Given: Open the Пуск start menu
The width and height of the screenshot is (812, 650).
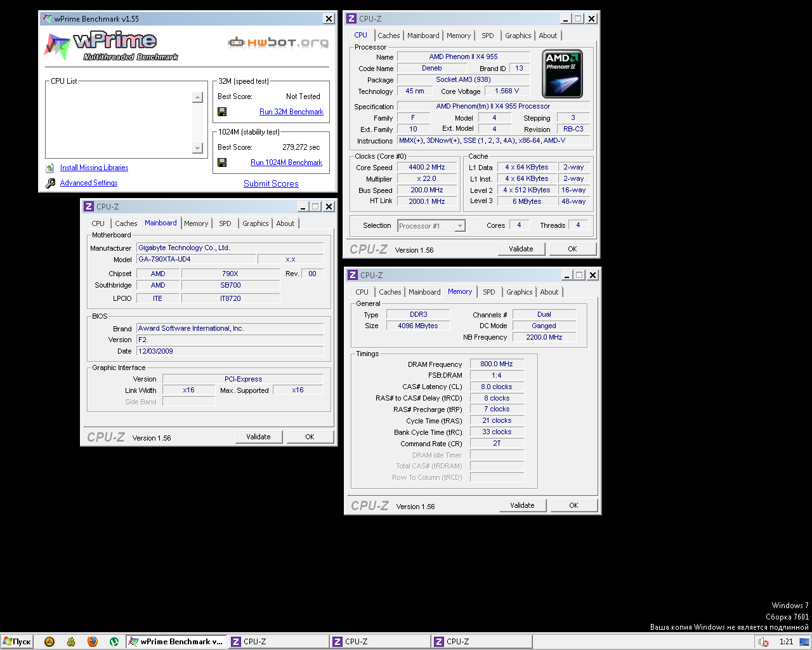Looking at the screenshot, I should pyautogui.click(x=17, y=642).
